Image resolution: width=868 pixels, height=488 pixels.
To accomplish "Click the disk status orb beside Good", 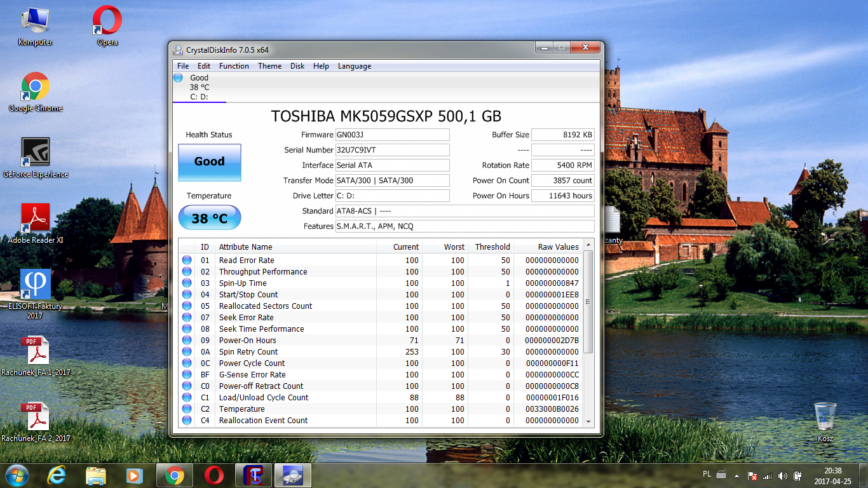I will point(179,78).
